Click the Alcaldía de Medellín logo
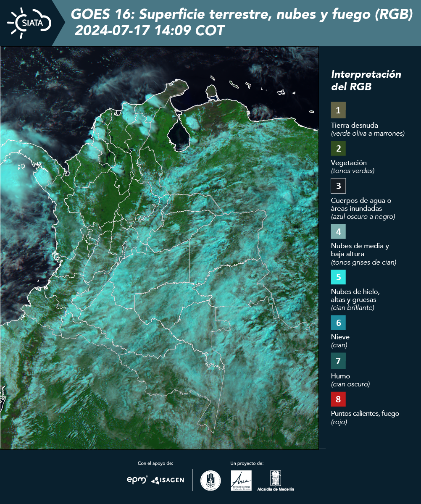The width and height of the screenshot is (421, 504). [276, 480]
